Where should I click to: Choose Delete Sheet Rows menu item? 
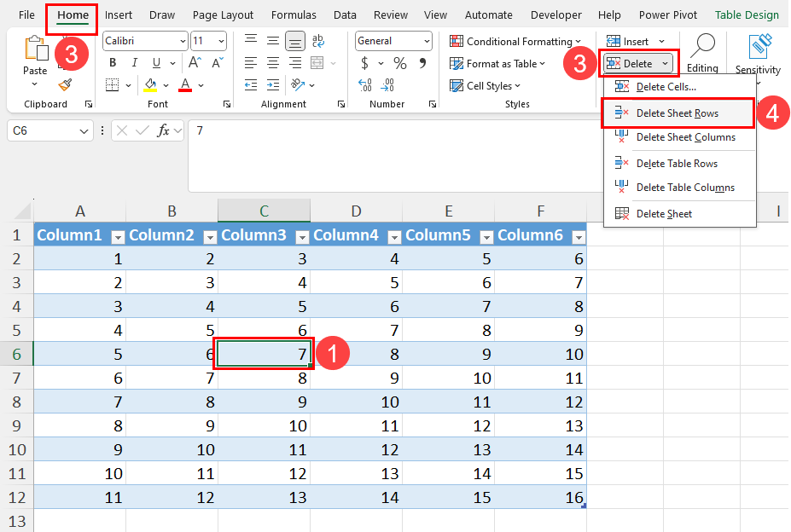[679, 113]
